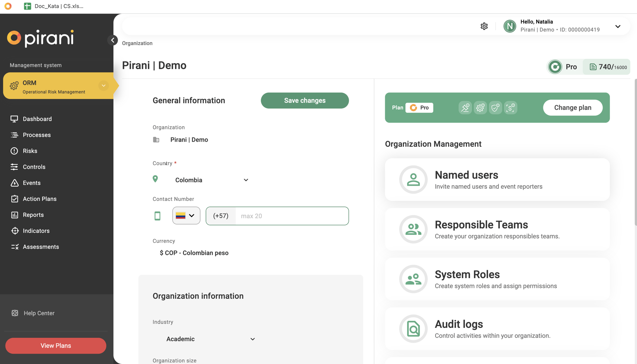Click the Change plan button

point(573,108)
